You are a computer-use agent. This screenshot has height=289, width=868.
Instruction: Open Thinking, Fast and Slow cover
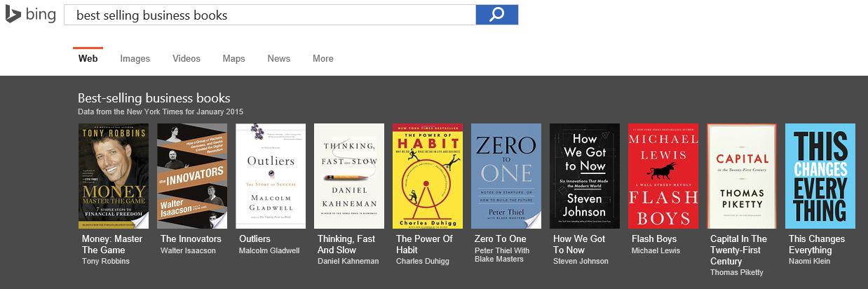click(x=349, y=175)
